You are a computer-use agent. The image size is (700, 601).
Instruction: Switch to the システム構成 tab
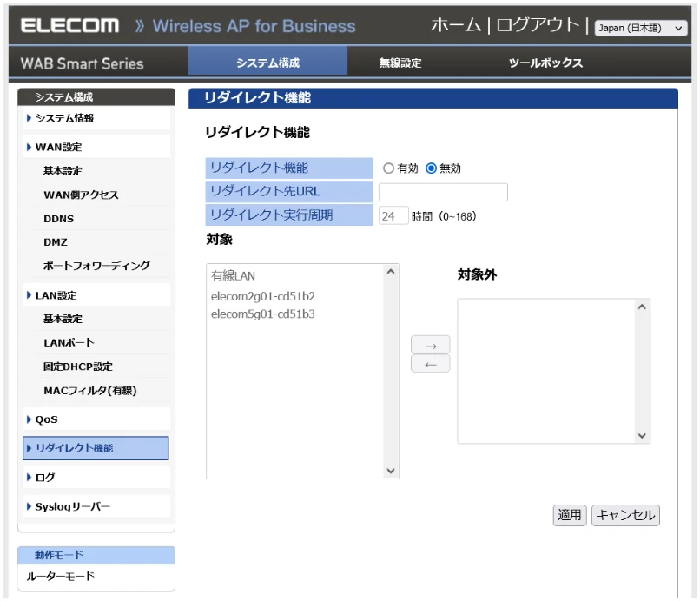267,62
